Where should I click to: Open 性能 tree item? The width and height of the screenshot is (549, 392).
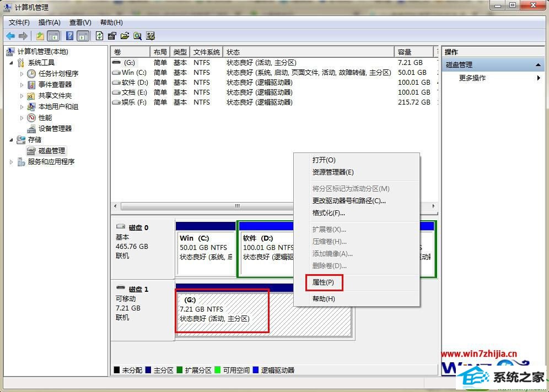pyautogui.click(x=45, y=117)
